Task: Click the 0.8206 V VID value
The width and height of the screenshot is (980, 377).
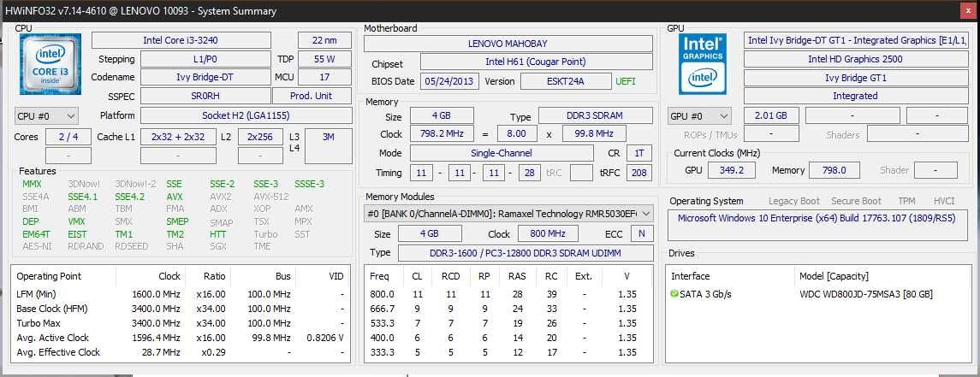Action: click(x=325, y=338)
